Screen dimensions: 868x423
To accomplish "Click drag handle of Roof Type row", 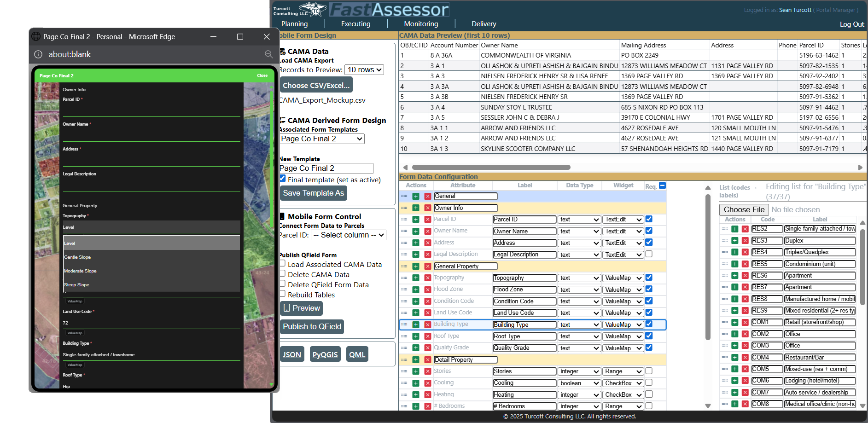I will (x=404, y=336).
